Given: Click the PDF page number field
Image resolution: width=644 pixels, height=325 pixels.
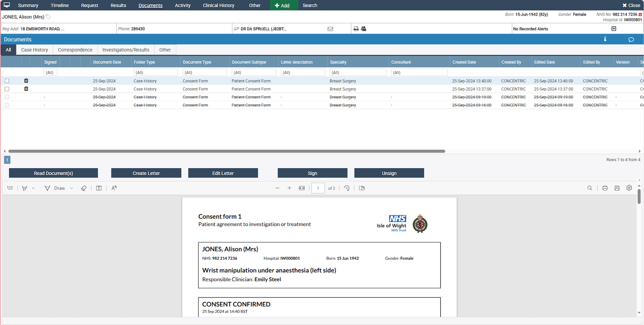Looking at the screenshot, I should click(318, 188).
